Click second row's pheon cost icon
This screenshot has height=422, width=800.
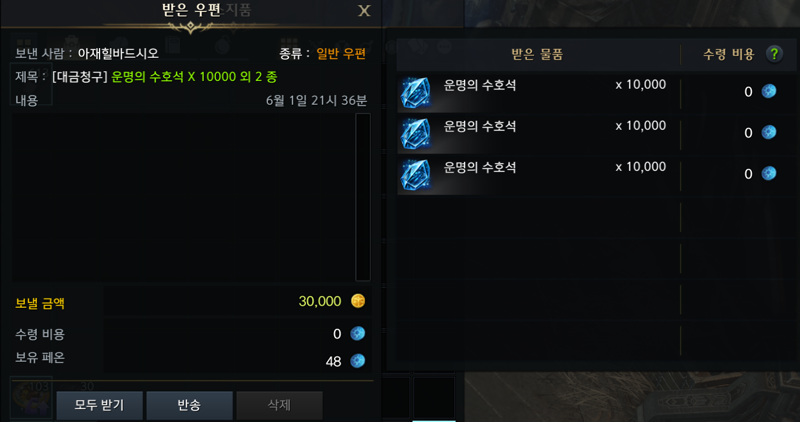point(769,132)
